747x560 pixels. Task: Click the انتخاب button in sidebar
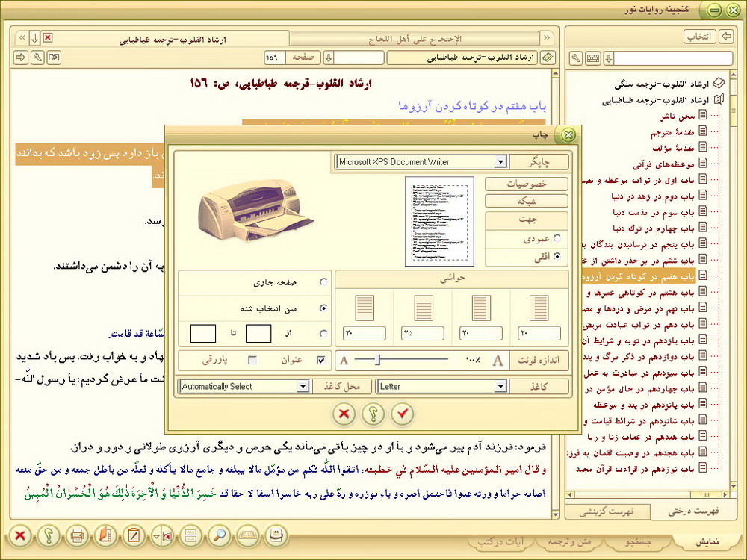(x=699, y=37)
